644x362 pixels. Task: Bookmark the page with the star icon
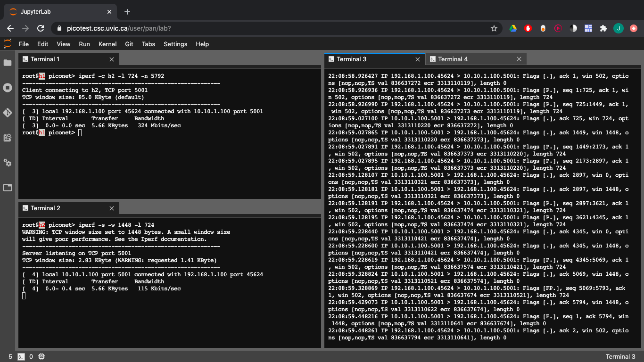pos(494,28)
